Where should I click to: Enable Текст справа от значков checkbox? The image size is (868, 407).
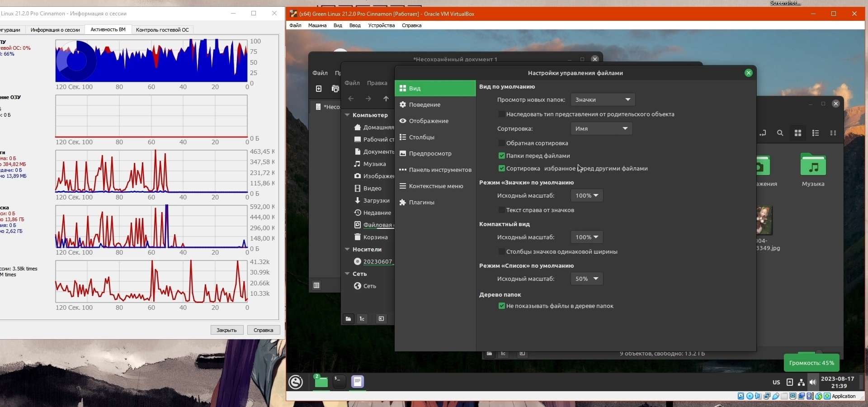pos(501,210)
